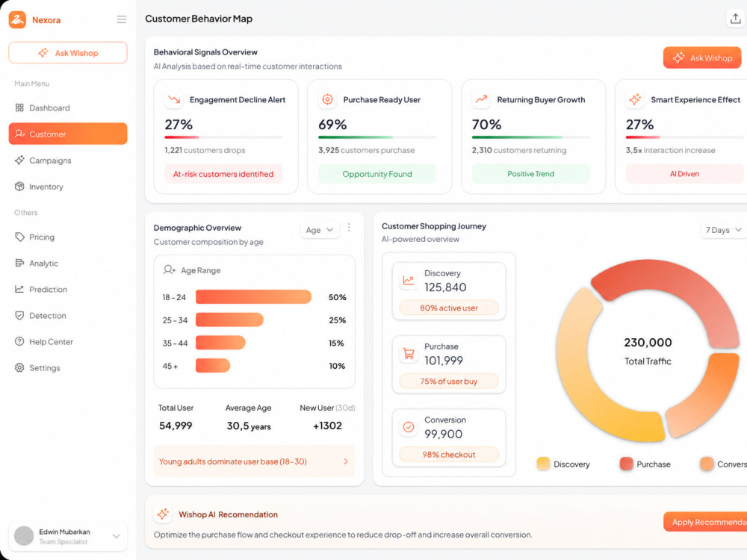Open Dashboard from the main menu
This screenshot has width=747, height=560.
coord(68,108)
